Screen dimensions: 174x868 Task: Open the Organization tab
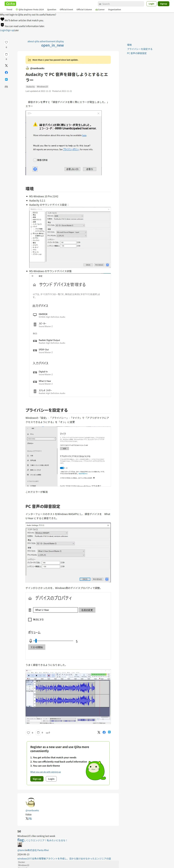tap(115, 9)
